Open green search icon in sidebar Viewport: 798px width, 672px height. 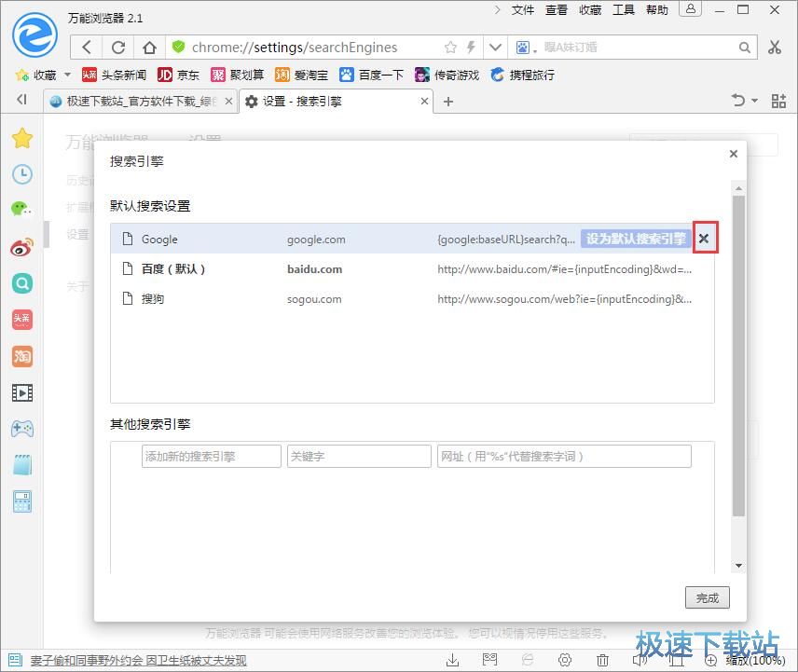coord(22,283)
